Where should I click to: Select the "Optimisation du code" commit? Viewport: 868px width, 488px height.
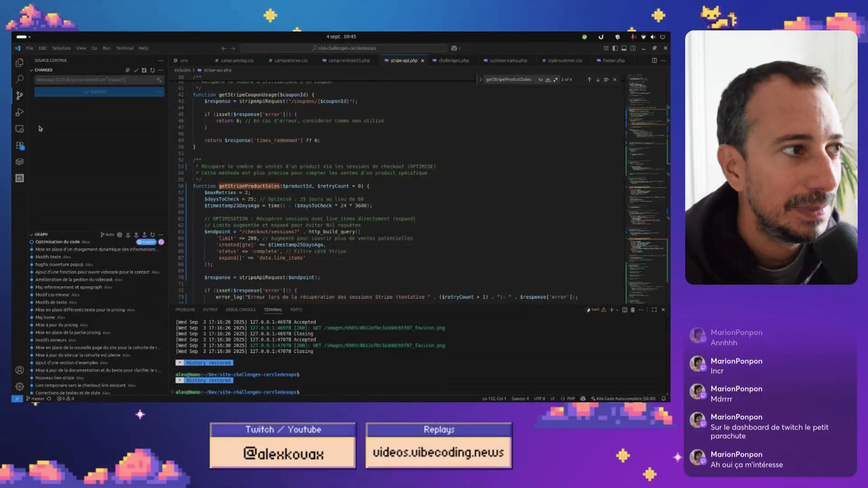[57, 242]
